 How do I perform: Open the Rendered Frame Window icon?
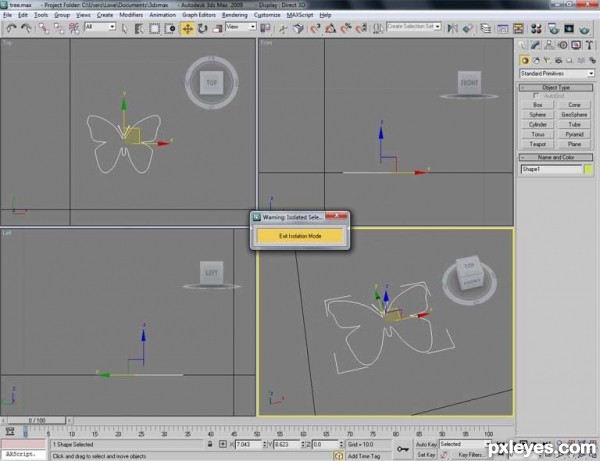pos(569,28)
